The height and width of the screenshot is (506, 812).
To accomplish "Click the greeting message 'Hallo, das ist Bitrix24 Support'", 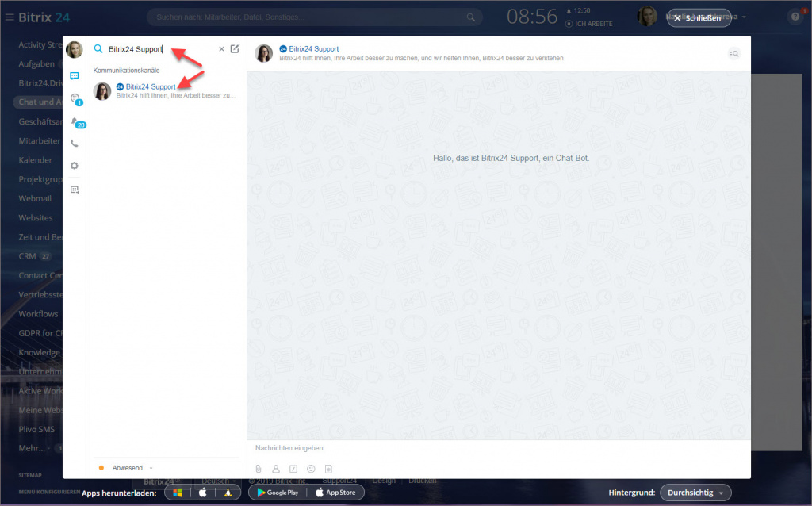I will point(511,158).
